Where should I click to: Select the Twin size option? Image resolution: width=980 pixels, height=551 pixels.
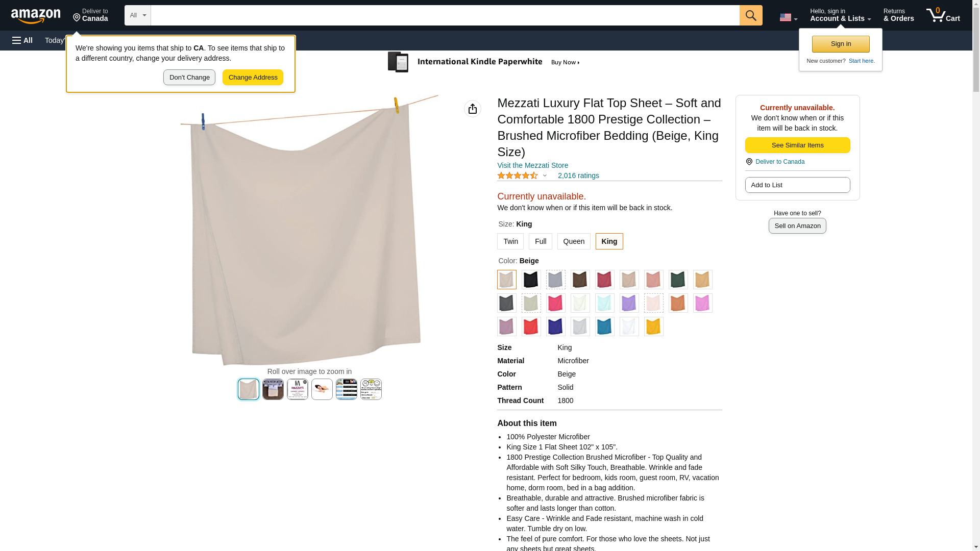[510, 241]
